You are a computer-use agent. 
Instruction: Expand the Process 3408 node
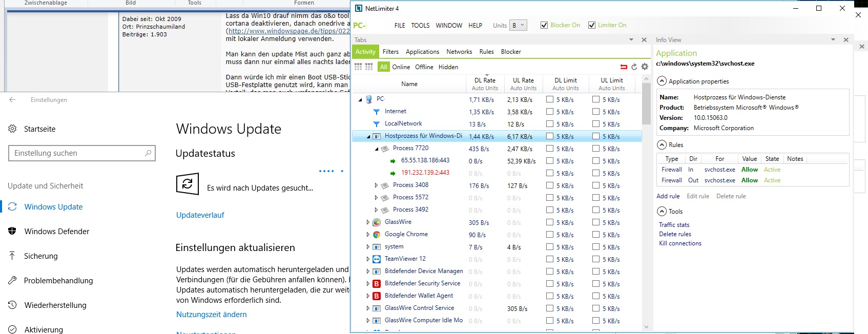(x=376, y=185)
